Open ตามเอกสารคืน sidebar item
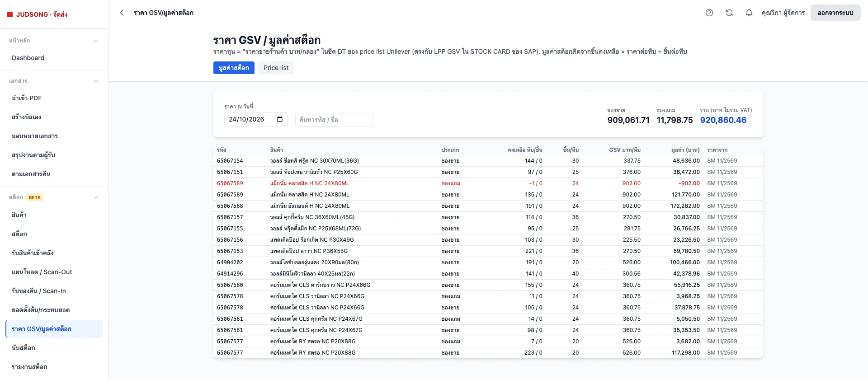 coord(54,174)
